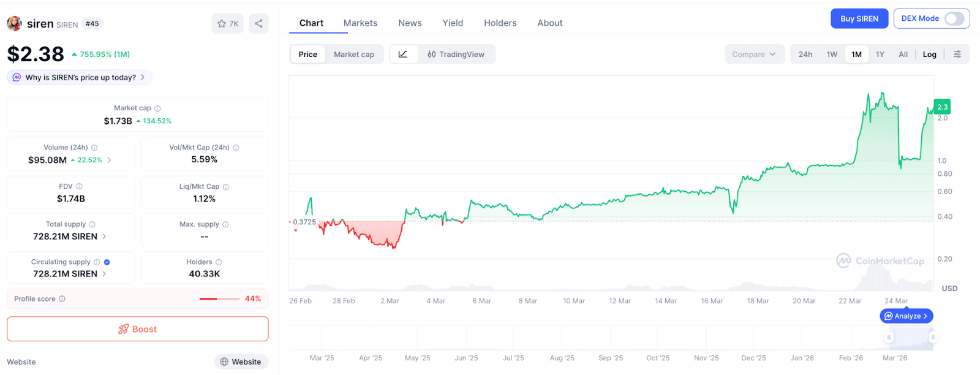The height and width of the screenshot is (375, 980).
Task: Switch to TradingView candlestick chart
Action: tap(456, 54)
